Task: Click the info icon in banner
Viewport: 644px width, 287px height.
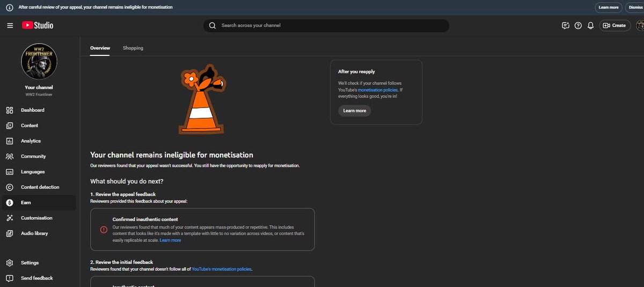Action: tap(9, 8)
